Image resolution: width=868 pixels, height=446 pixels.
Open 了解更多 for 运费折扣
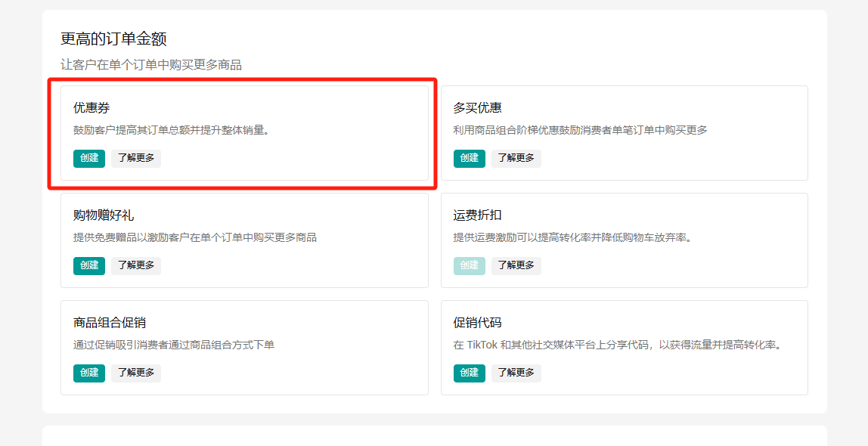[516, 265]
